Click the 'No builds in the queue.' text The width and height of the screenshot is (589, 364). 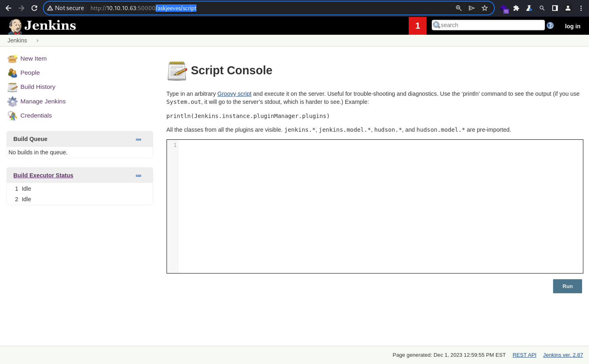point(38,152)
